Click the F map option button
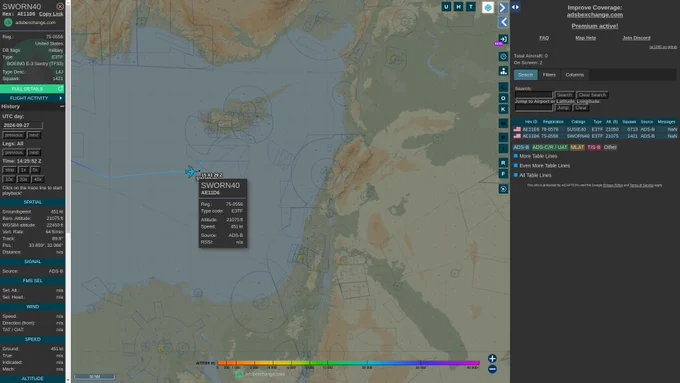This screenshot has height=383, width=680. pyautogui.click(x=503, y=173)
